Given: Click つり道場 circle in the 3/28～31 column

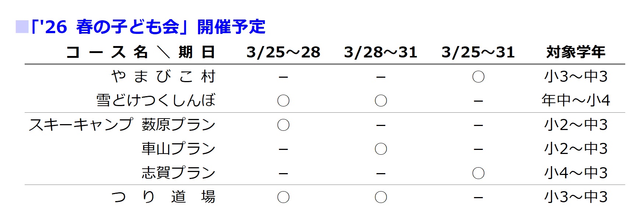Looking at the screenshot, I should pyautogui.click(x=381, y=197).
